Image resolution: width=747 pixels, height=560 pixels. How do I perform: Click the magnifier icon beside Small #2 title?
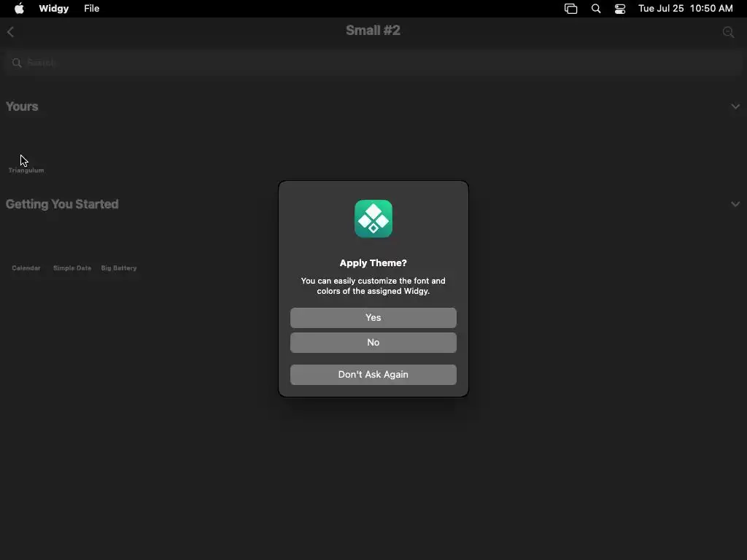tap(728, 32)
